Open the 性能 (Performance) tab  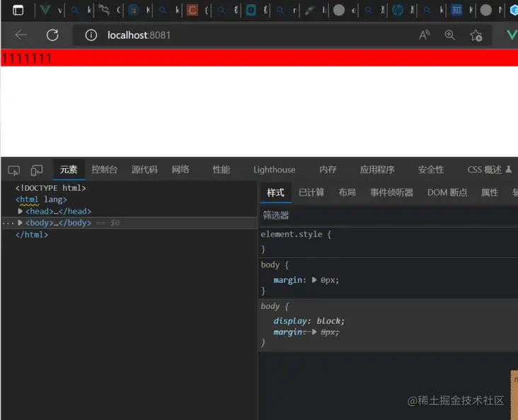[x=221, y=170]
